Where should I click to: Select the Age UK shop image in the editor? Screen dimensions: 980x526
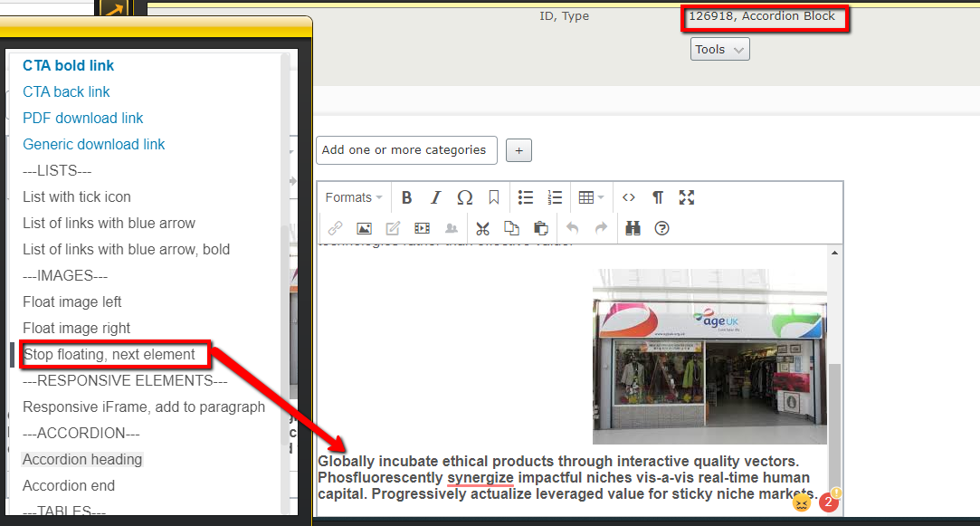(709, 357)
